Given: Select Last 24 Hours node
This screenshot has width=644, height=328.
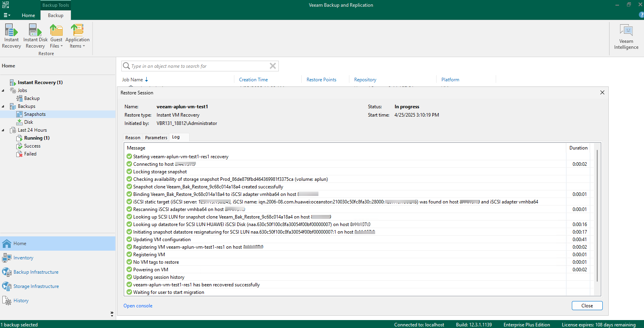Looking at the screenshot, I should 32,130.
